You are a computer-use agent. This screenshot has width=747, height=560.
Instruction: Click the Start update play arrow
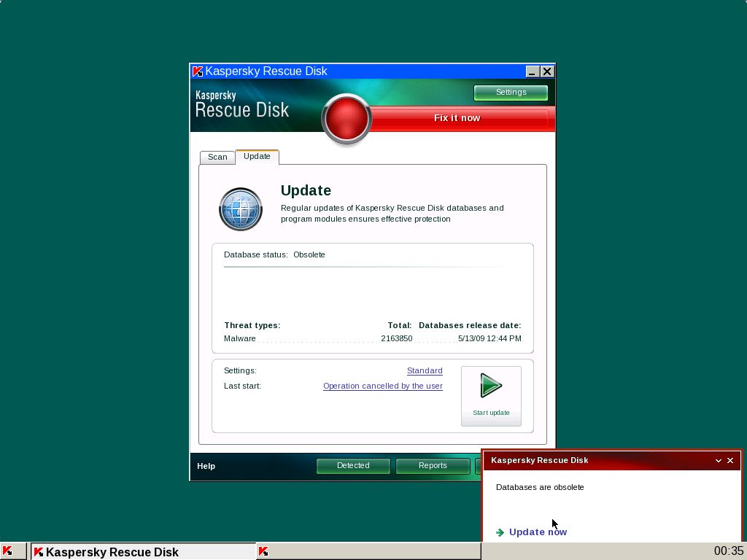(491, 385)
